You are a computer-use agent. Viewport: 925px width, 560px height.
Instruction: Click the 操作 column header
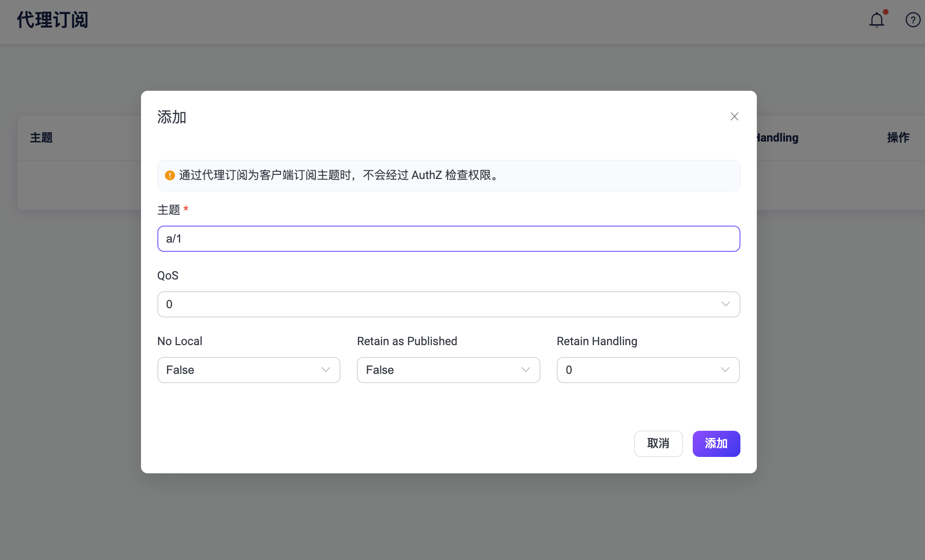[x=898, y=137]
